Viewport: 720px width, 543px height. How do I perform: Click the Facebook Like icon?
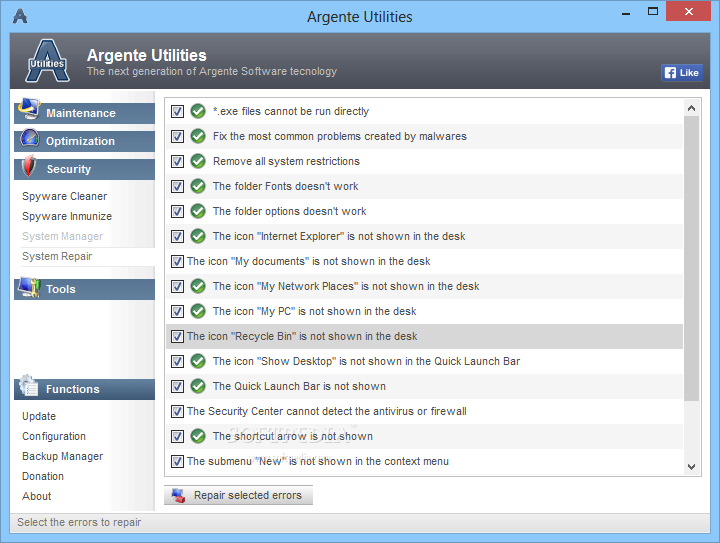click(x=670, y=73)
